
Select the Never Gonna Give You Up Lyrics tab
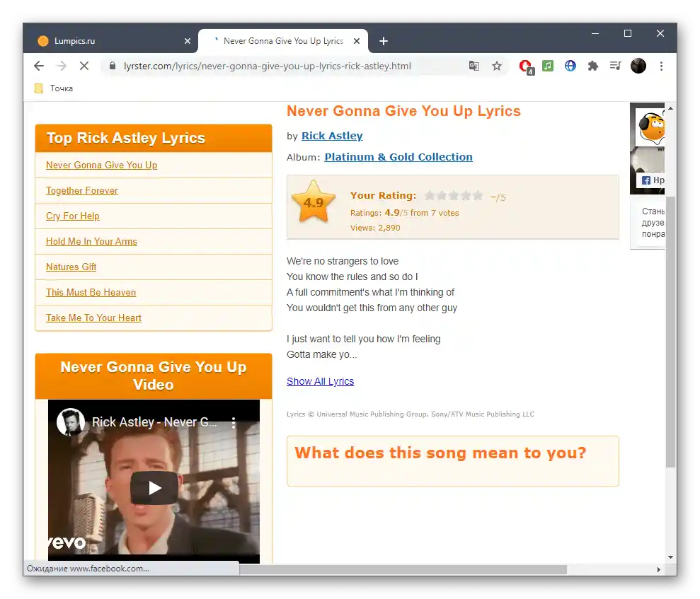pyautogui.click(x=283, y=41)
